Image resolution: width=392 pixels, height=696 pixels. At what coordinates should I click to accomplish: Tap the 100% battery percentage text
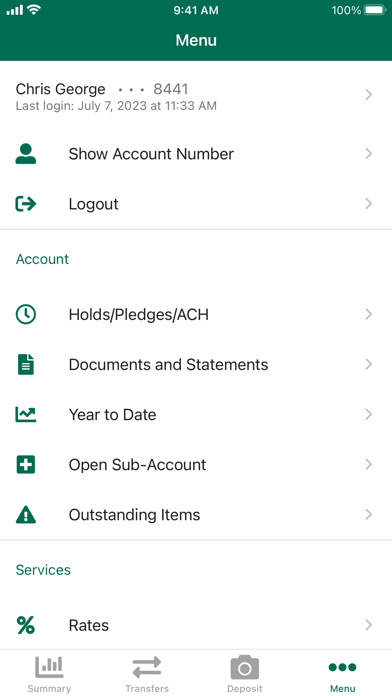pyautogui.click(x=346, y=10)
